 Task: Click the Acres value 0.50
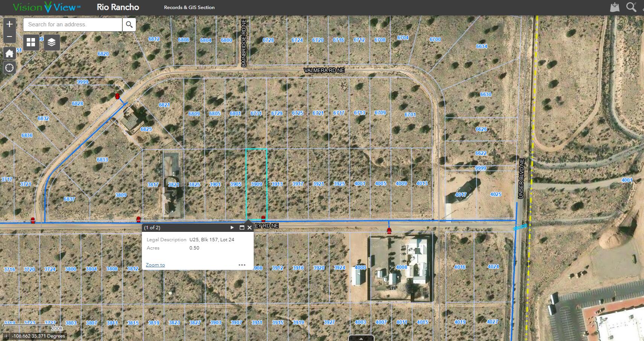[x=195, y=248]
